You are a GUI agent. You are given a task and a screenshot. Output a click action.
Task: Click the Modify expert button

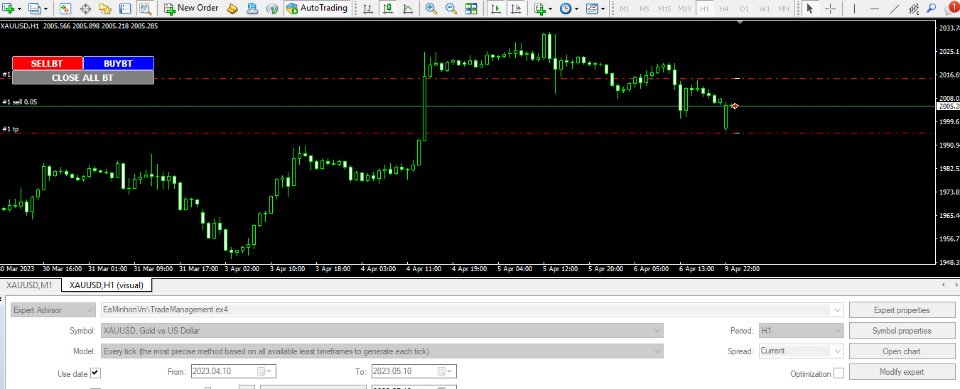tap(901, 372)
